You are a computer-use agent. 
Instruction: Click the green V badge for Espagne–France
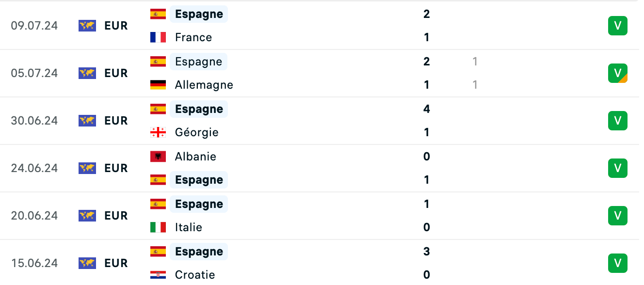pos(618,26)
